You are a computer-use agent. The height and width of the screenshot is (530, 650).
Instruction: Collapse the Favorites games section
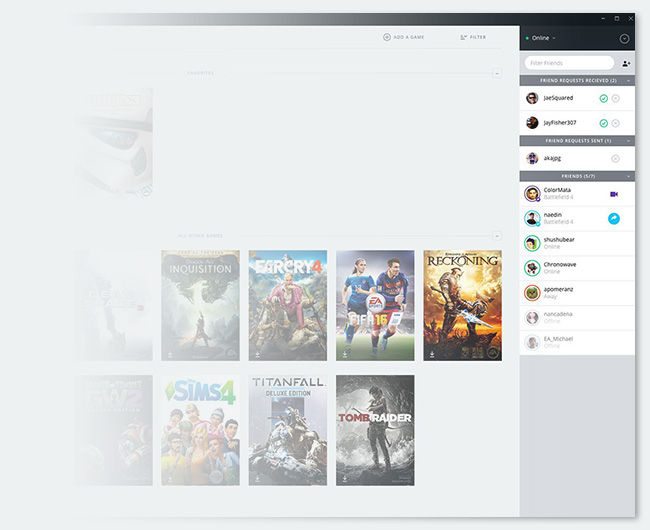coord(497,73)
